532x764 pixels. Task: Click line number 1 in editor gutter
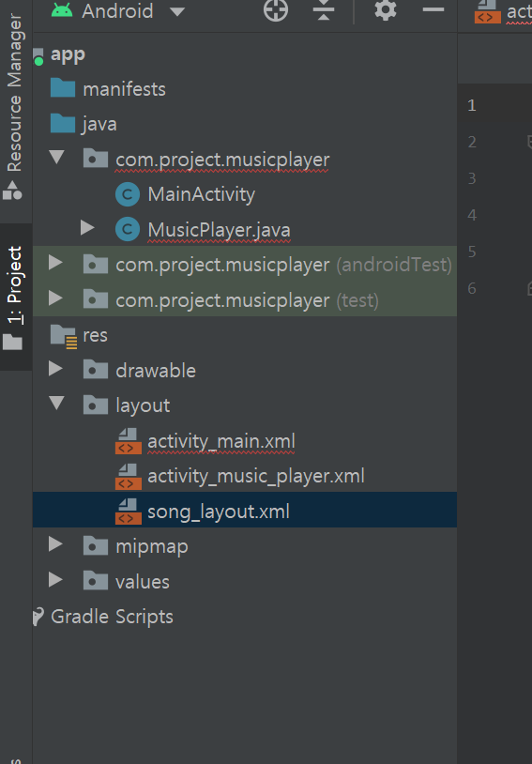(472, 105)
